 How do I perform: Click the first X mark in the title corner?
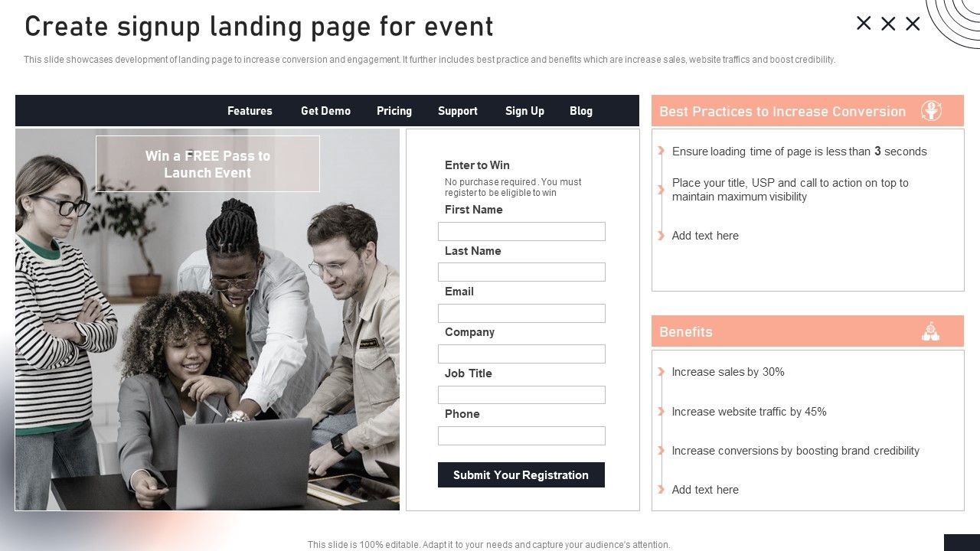click(864, 24)
